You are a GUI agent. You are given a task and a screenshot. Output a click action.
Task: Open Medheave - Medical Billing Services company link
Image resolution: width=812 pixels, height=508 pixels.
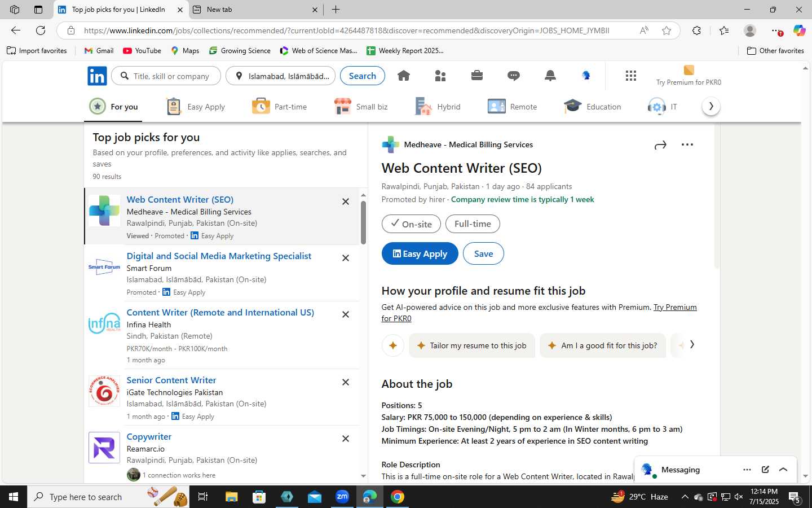point(469,145)
